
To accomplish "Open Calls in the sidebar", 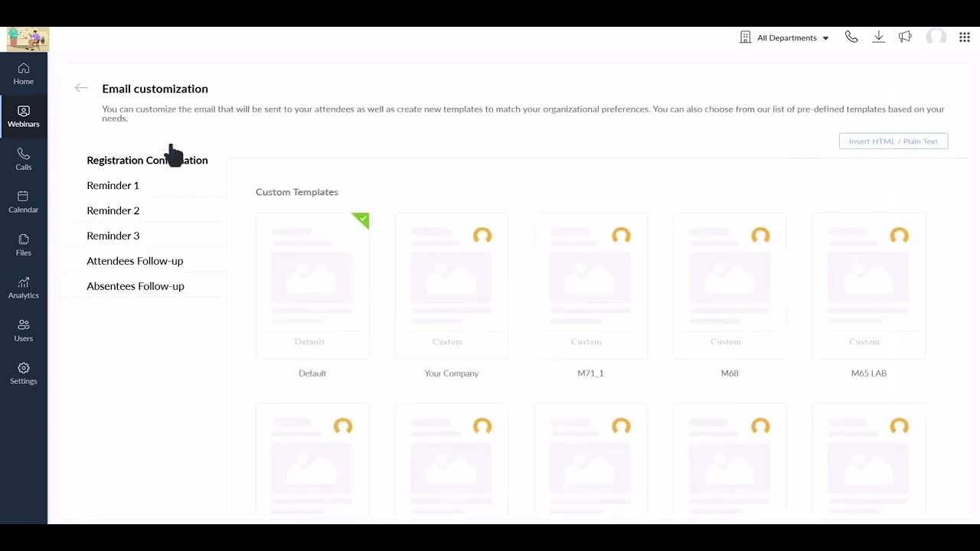I will 23,159.
